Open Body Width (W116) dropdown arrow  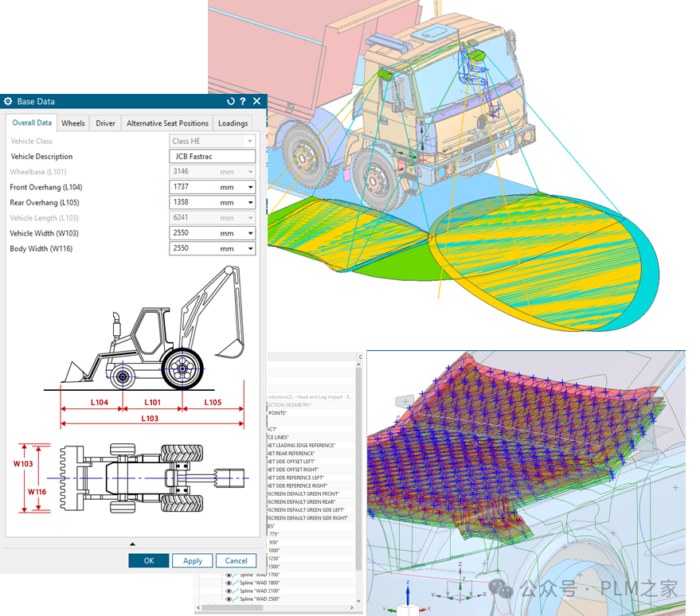[250, 248]
